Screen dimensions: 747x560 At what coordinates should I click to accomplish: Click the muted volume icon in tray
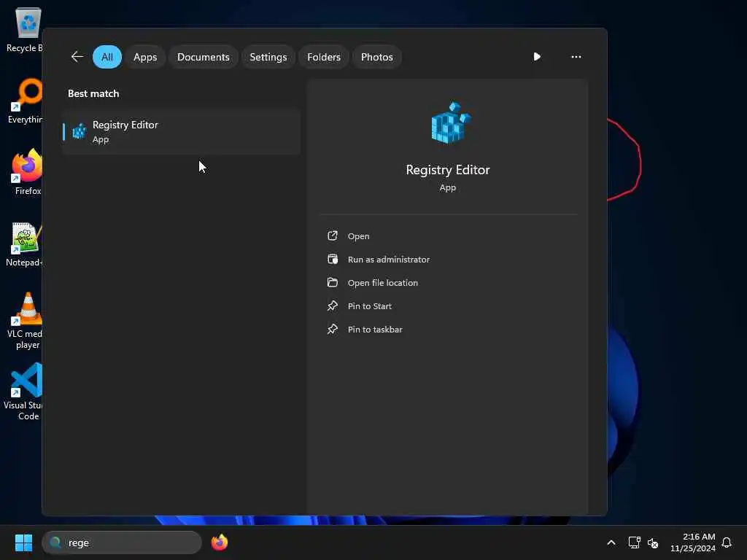(653, 542)
